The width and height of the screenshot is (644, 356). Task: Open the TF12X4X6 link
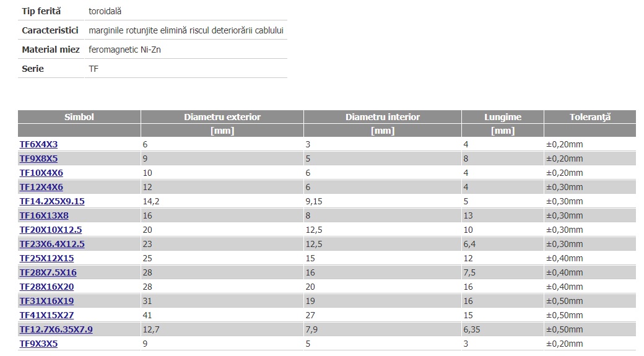[x=41, y=187]
